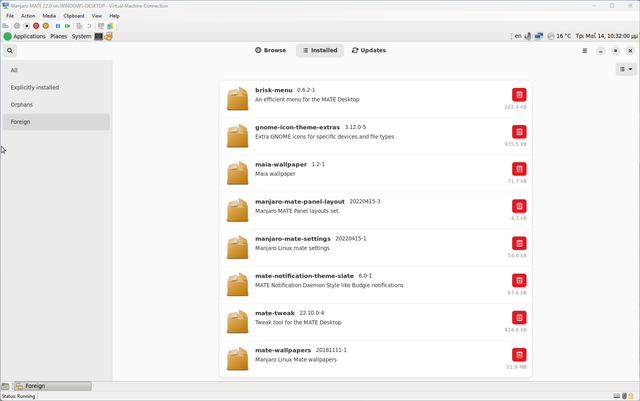Viewport: 640px width, 401px height.
Task: Click the brisk-menu package box icon
Action: [x=238, y=98]
